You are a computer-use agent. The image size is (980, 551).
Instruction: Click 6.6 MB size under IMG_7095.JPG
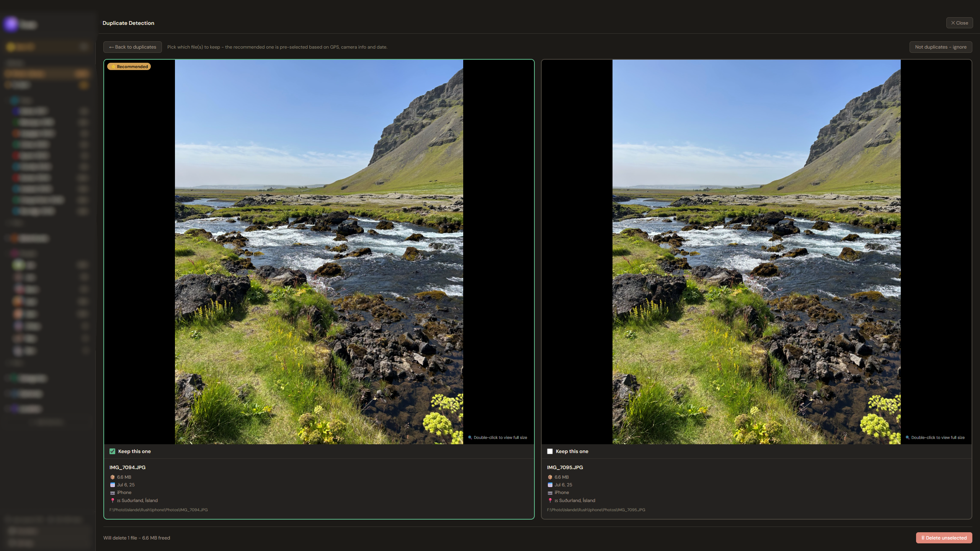(562, 477)
